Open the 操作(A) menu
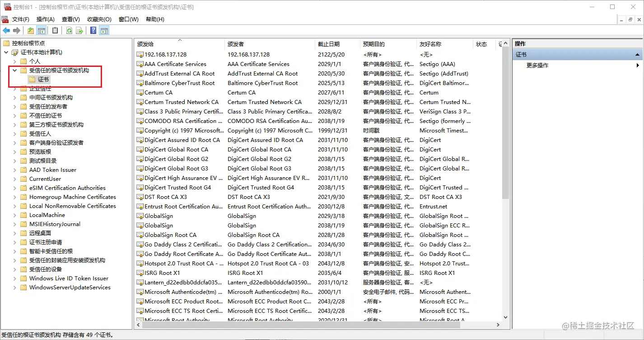The height and width of the screenshot is (340, 644). [x=45, y=19]
